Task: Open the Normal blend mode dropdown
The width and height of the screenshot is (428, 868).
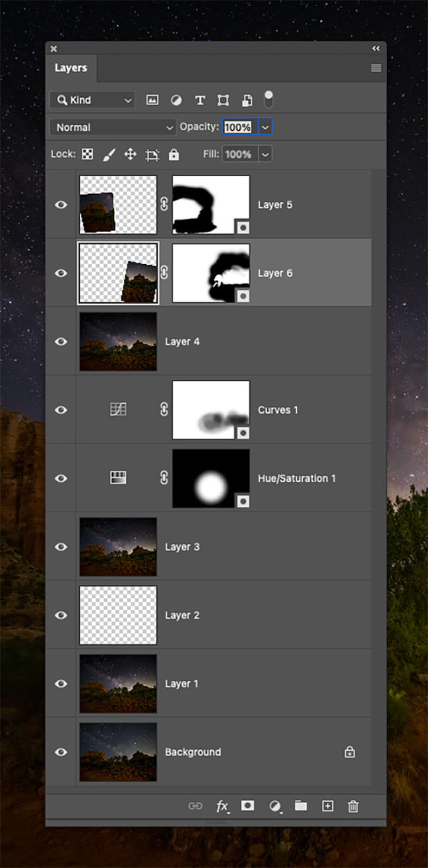Action: click(x=113, y=127)
